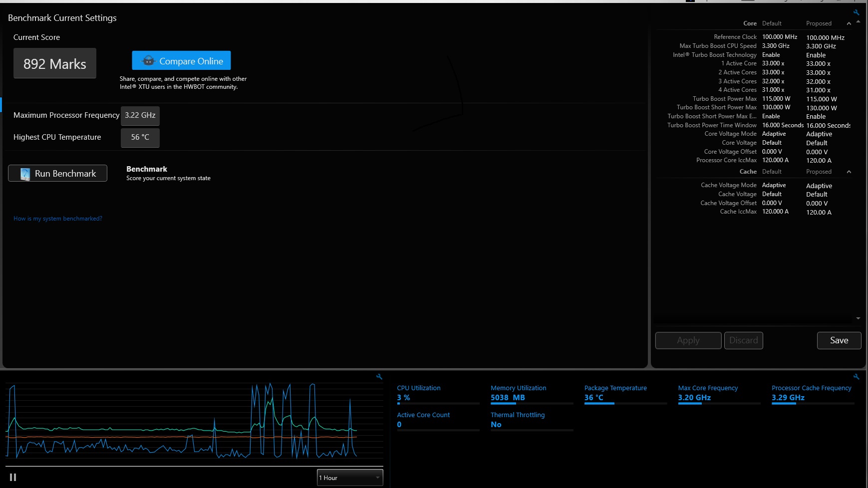Click proposed 2 Active Cores multiplier
Screen dimensions: 868x488
click(818, 72)
